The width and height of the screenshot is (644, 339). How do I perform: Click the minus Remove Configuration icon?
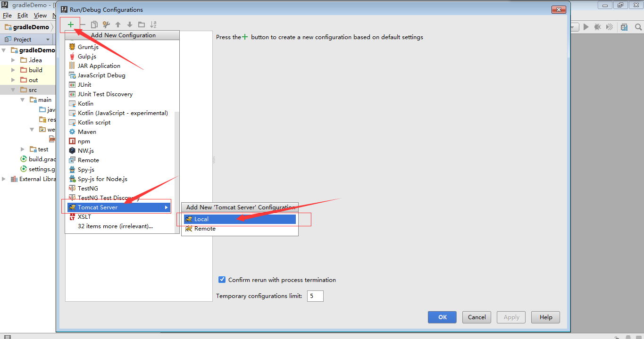pyautogui.click(x=83, y=25)
